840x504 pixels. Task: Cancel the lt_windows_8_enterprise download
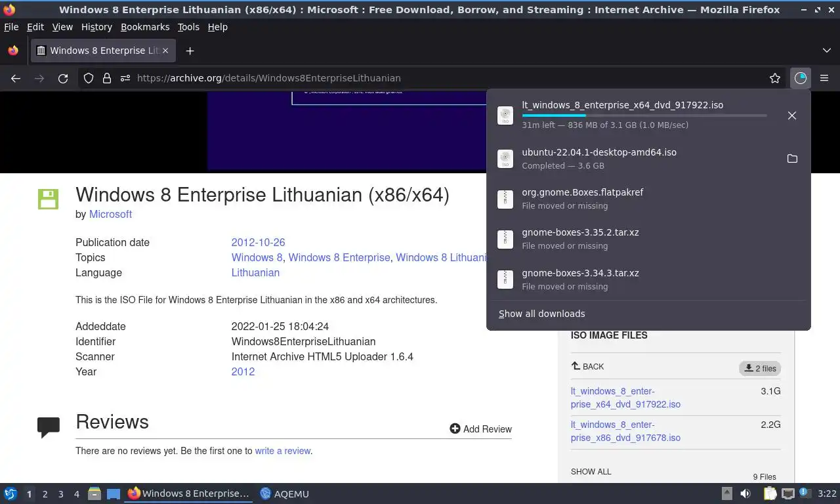[792, 115]
